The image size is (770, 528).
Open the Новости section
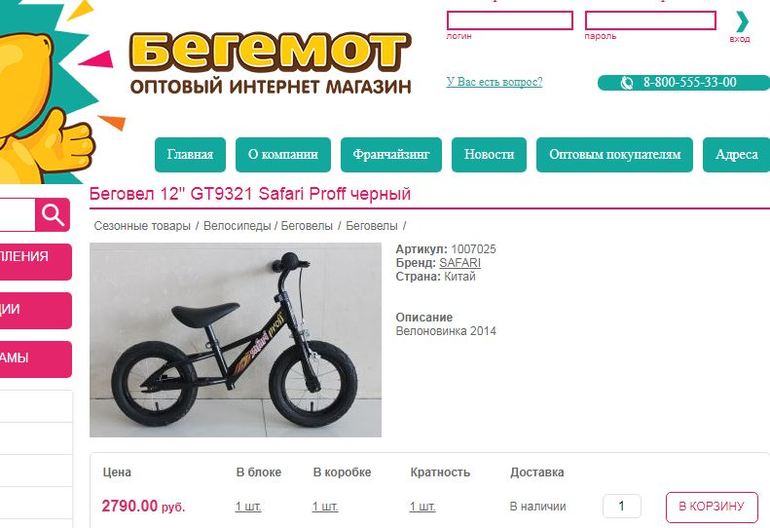point(489,155)
